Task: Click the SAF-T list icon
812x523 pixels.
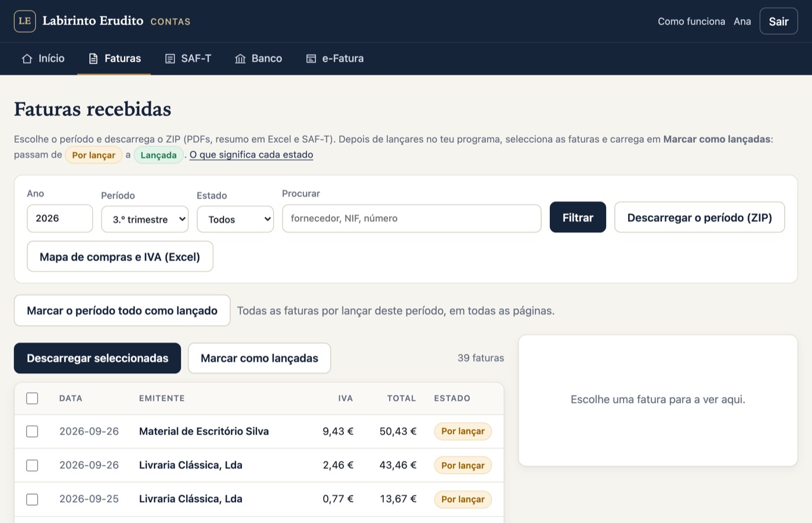Action: (x=170, y=59)
